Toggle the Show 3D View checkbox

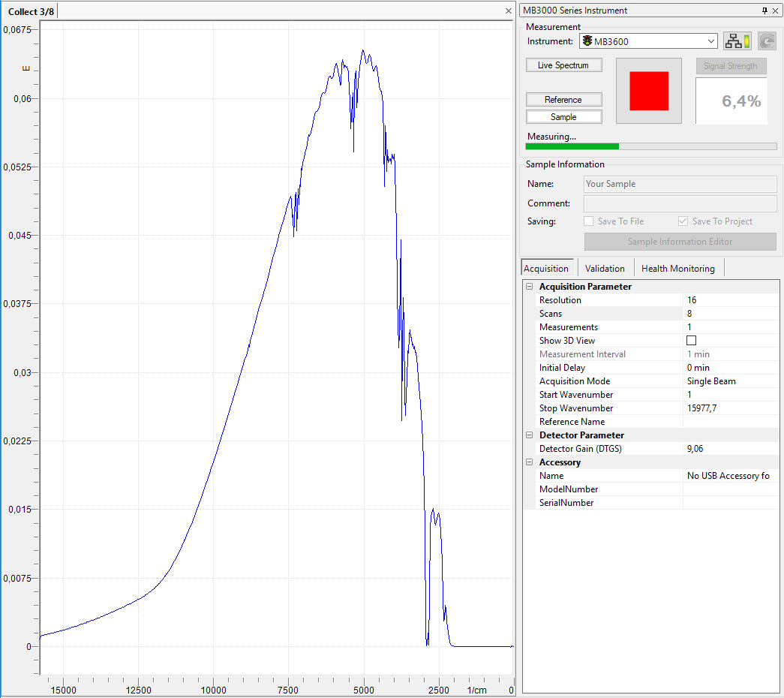pyautogui.click(x=691, y=341)
